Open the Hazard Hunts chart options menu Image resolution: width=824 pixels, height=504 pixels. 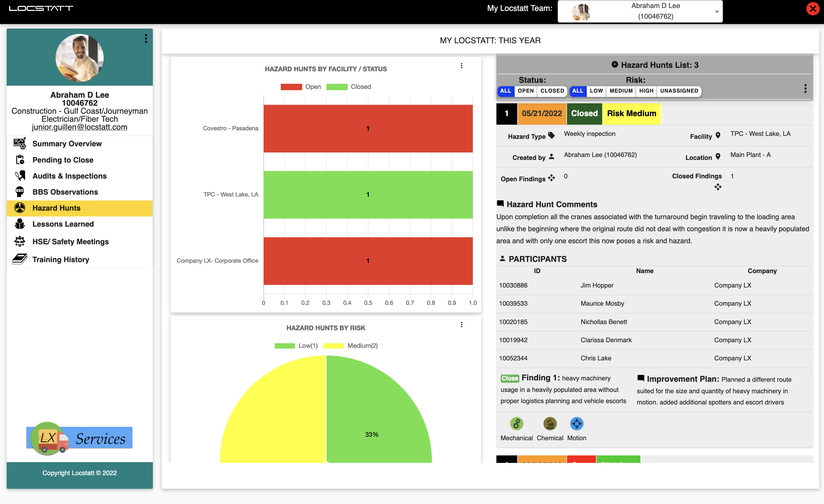[x=462, y=66]
